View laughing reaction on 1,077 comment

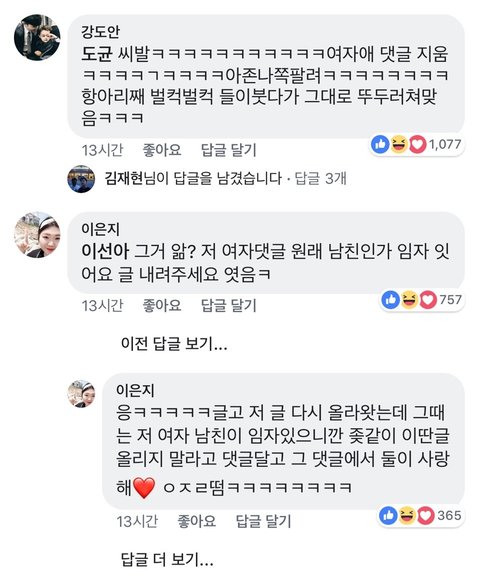click(x=399, y=144)
